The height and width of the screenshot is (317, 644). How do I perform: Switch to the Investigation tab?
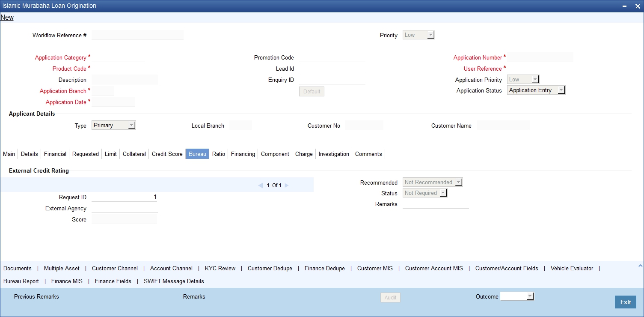tap(334, 154)
